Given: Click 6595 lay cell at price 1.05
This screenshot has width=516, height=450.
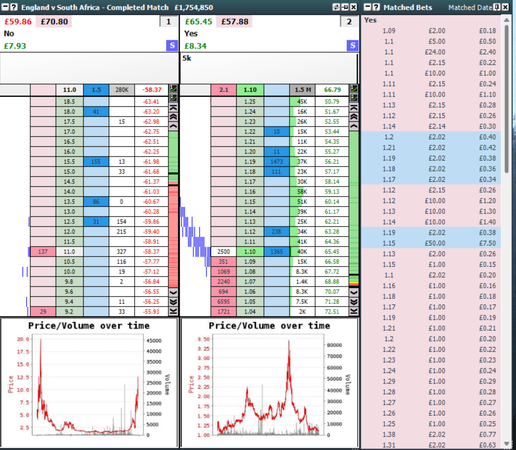Looking at the screenshot, I should 224,302.
